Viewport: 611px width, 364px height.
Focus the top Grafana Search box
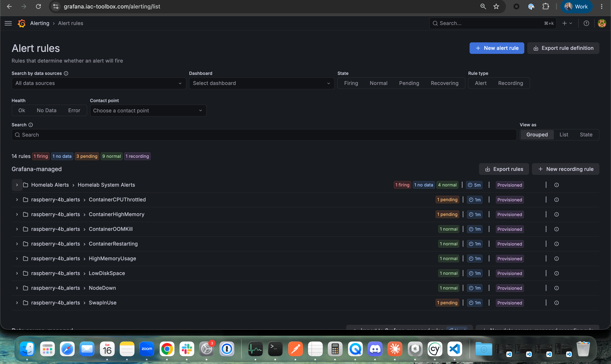pyautogui.click(x=493, y=23)
